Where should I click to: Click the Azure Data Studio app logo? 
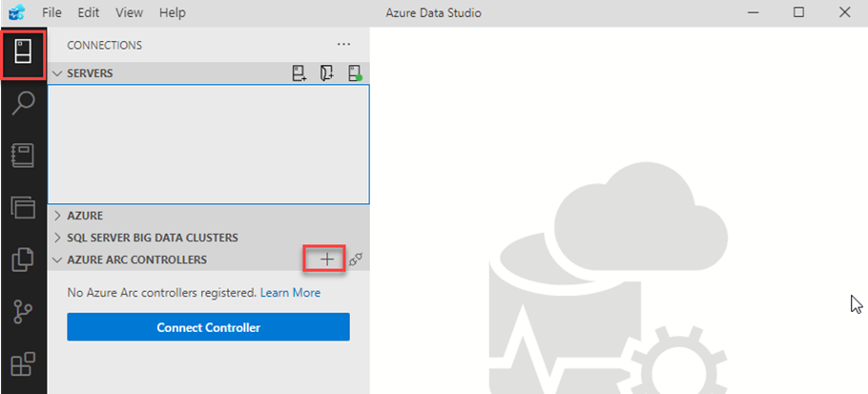pos(16,12)
